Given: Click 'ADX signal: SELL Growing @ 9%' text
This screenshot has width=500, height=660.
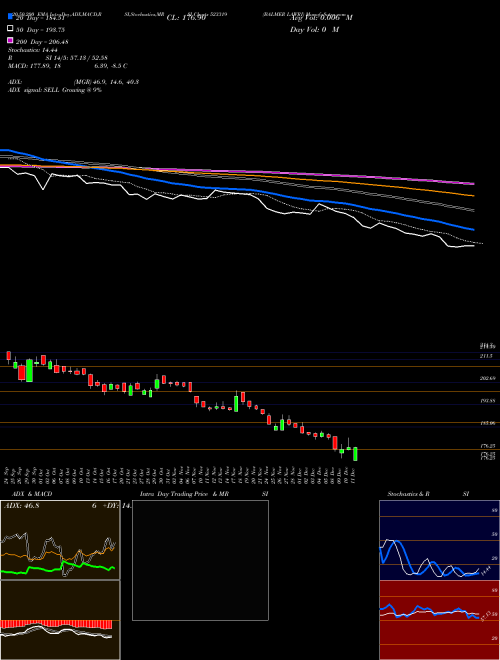Looking at the screenshot, I should pos(55,90).
